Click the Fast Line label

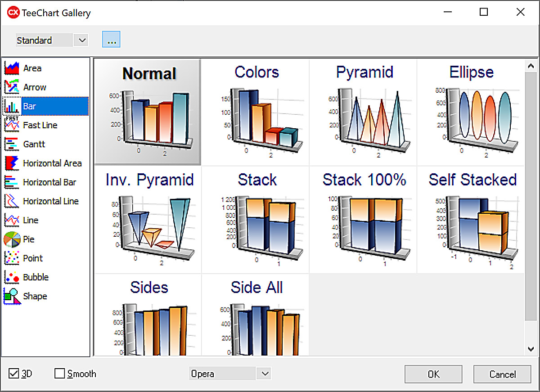coord(40,125)
